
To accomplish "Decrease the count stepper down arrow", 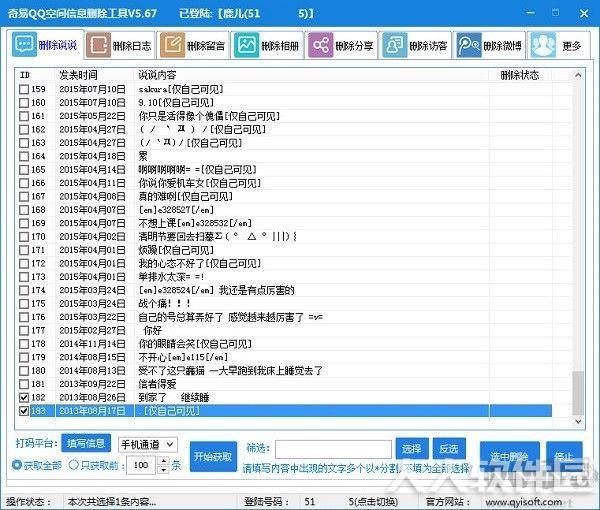I will point(164,469).
